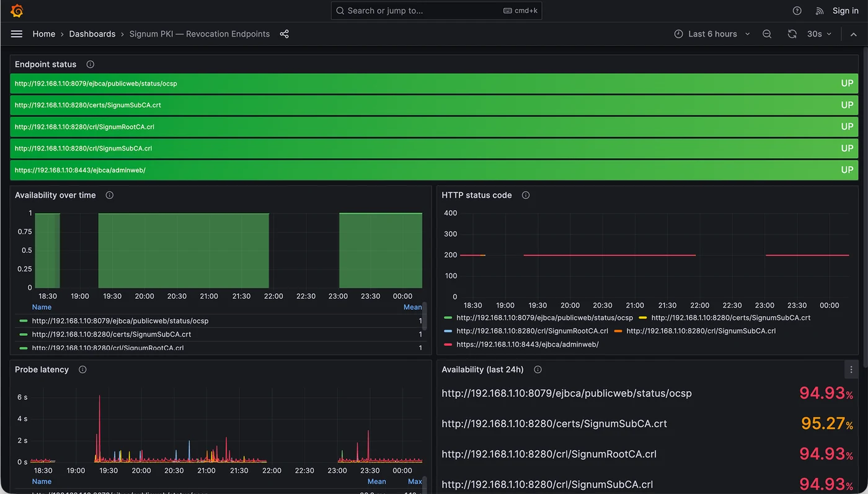Viewport: 868px width, 494px height.
Task: Click the clock icon in time picker
Action: [678, 34]
